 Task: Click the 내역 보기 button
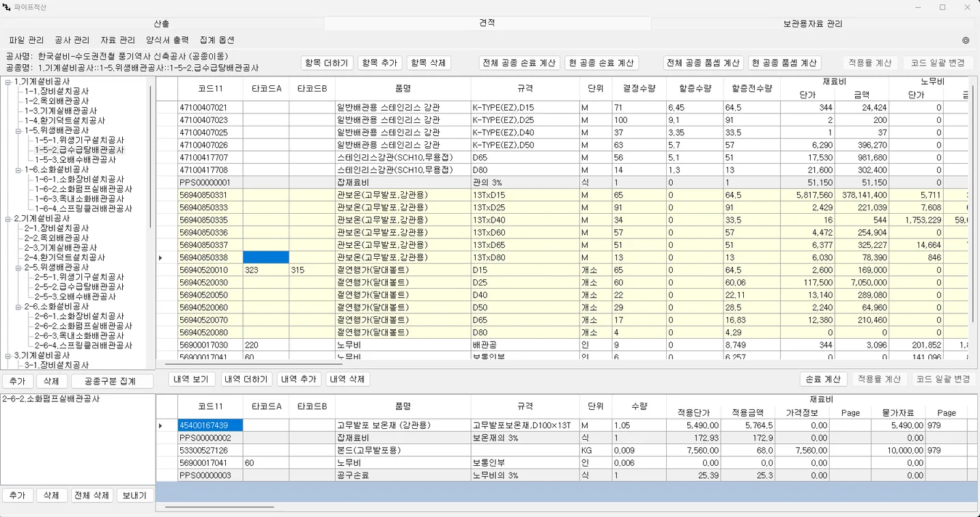point(192,379)
